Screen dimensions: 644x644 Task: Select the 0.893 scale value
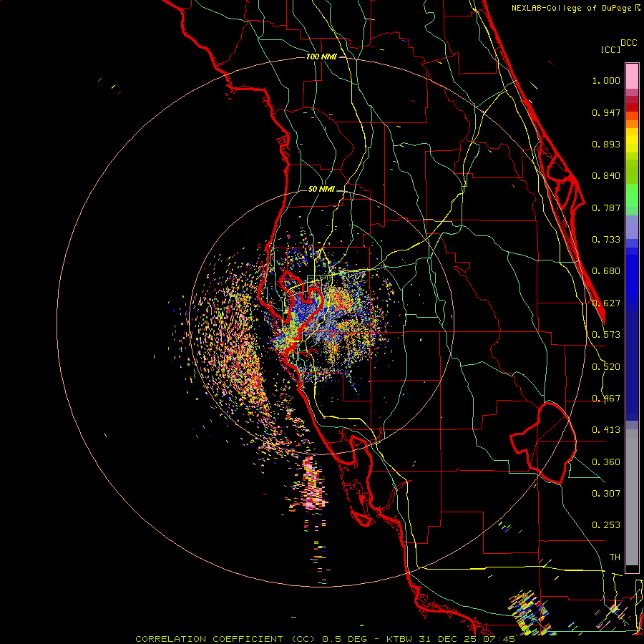[x=606, y=144]
